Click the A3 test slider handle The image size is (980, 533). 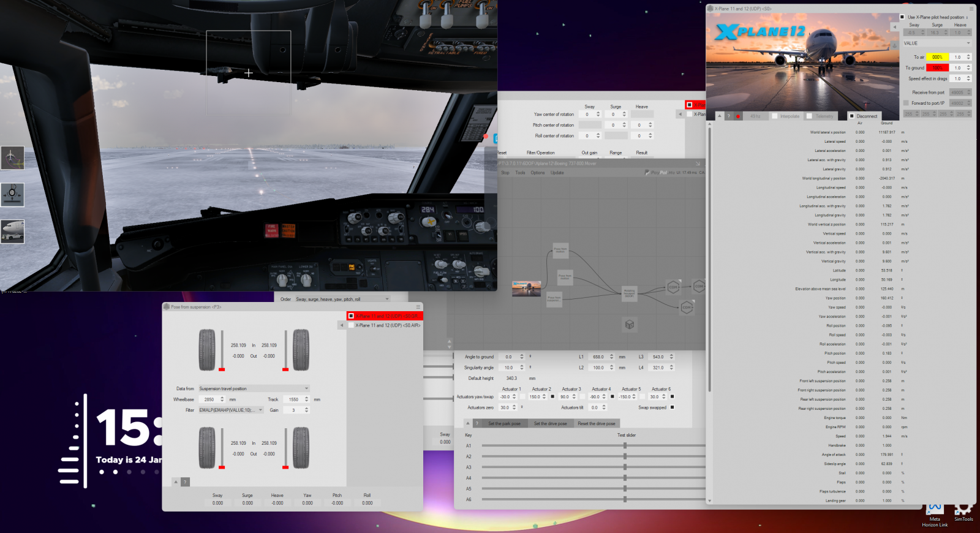[625, 467]
